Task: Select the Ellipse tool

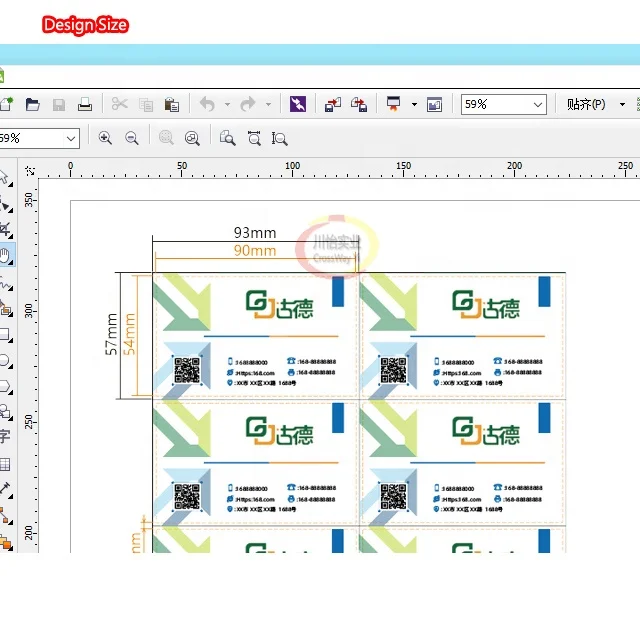Action: click(x=5, y=360)
